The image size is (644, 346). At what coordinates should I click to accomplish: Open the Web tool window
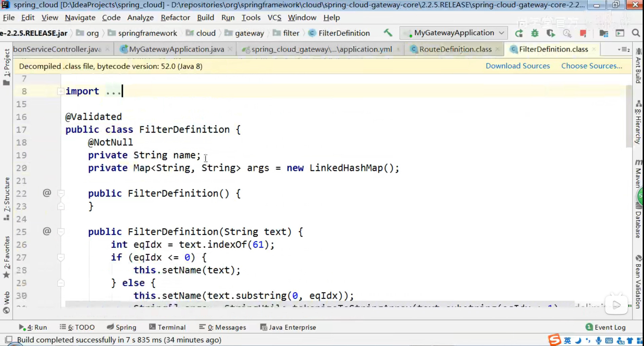6,303
